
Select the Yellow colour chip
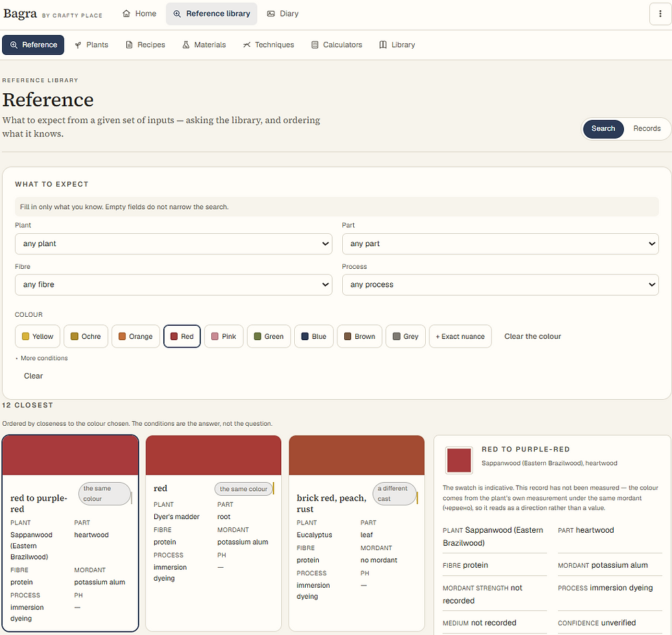point(38,336)
